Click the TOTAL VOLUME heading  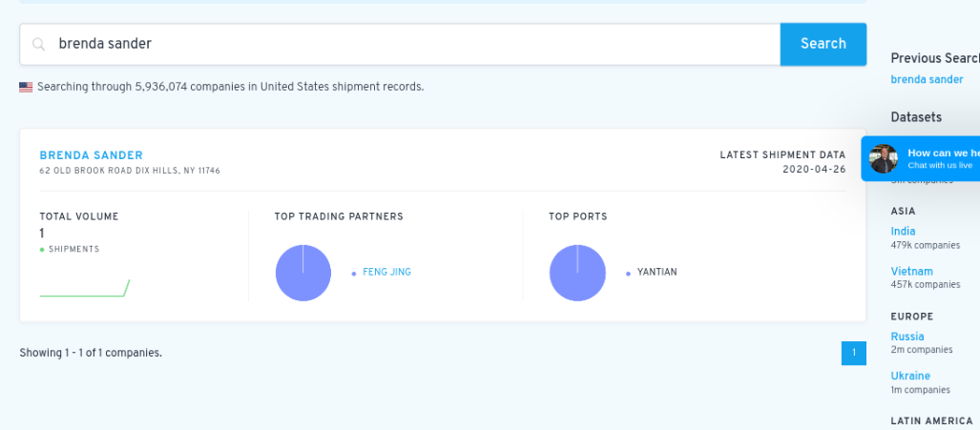click(79, 216)
